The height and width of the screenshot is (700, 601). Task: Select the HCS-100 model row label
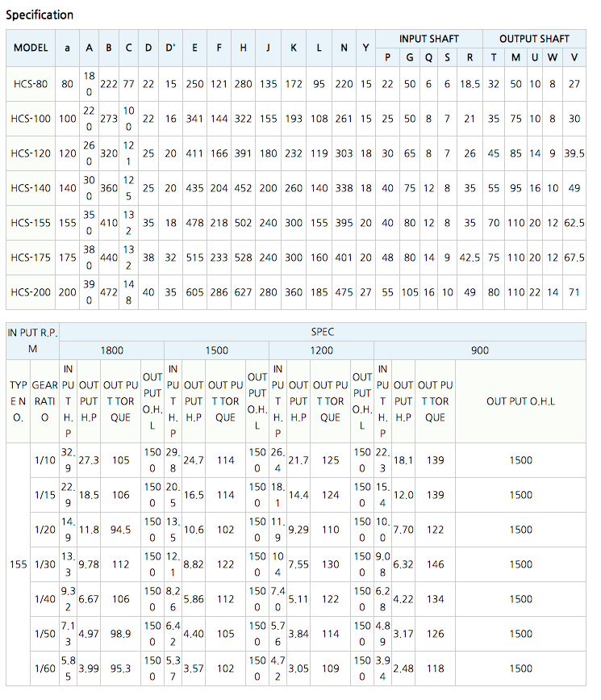(x=31, y=119)
